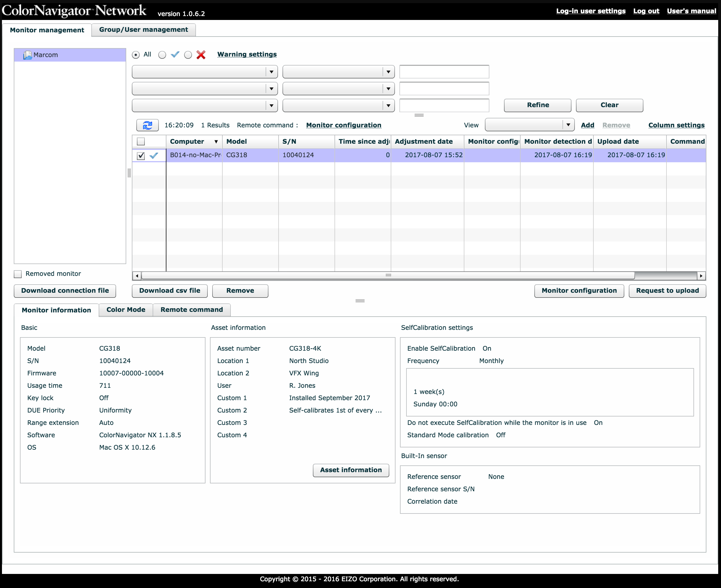Switch to Group/User management tab
Screen dimensions: 721x588
(x=144, y=30)
